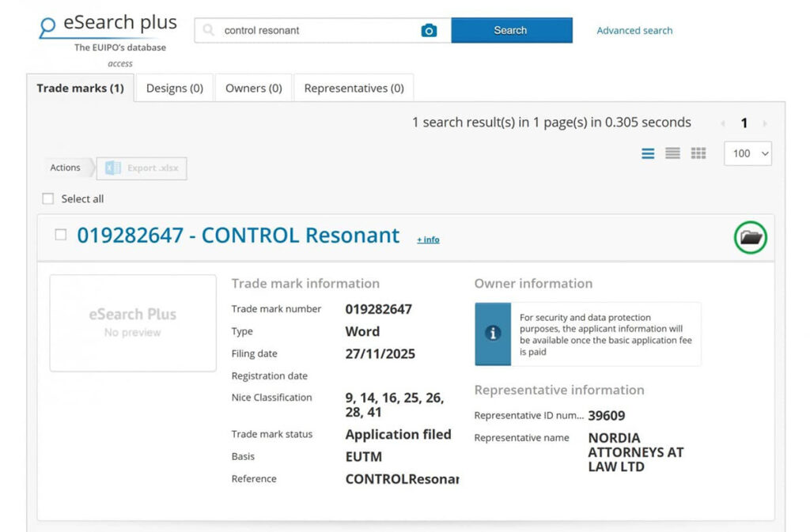Viewport: 810px width, 532px height.
Task: Switch to compact list view icon
Action: click(x=672, y=153)
